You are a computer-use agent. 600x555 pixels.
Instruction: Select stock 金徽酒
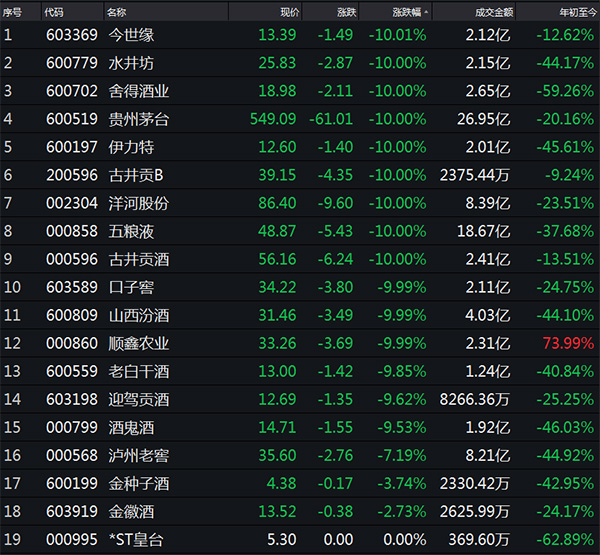coord(131,511)
